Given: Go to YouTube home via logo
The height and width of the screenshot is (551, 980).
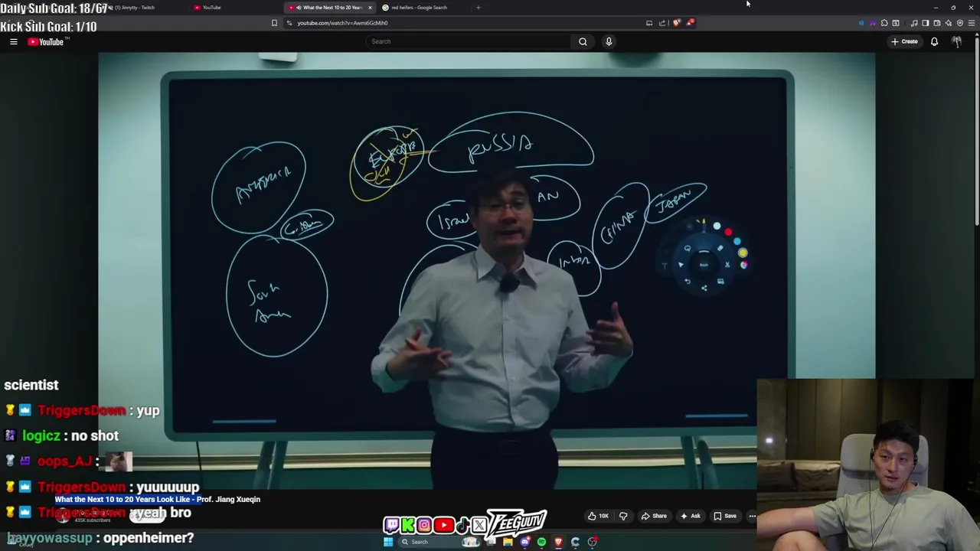Looking at the screenshot, I should (46, 41).
